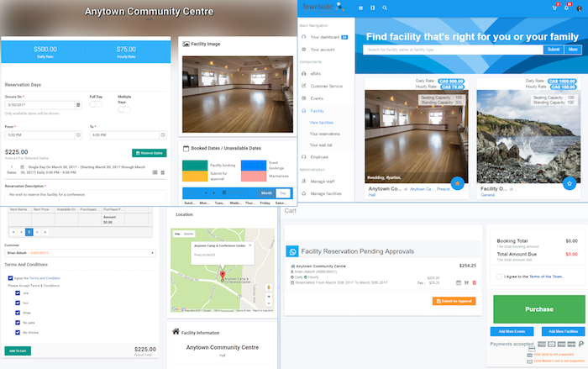The height and width of the screenshot is (369, 588).
Task: Switch calendar to Day view
Action: pos(283,193)
